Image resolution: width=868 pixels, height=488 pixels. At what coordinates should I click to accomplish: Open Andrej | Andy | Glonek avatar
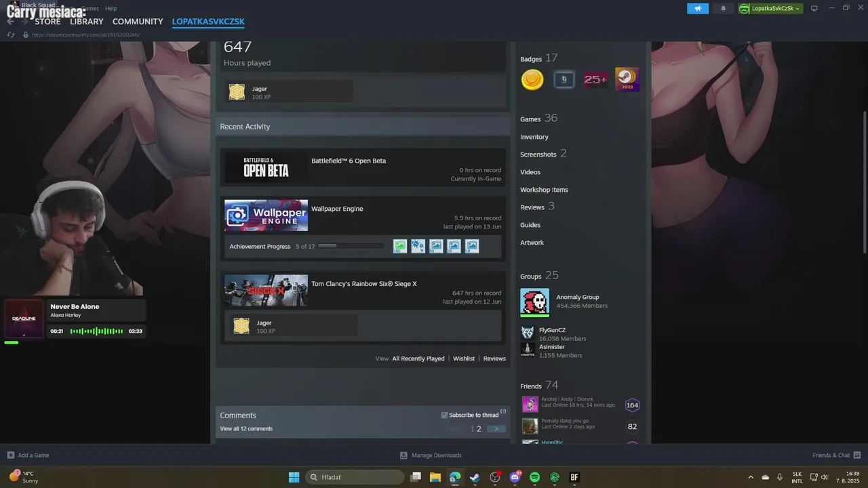[530, 405]
